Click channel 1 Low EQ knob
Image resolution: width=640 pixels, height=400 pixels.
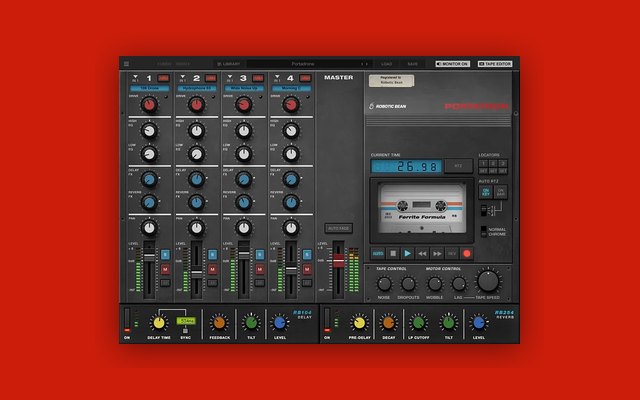149,154
